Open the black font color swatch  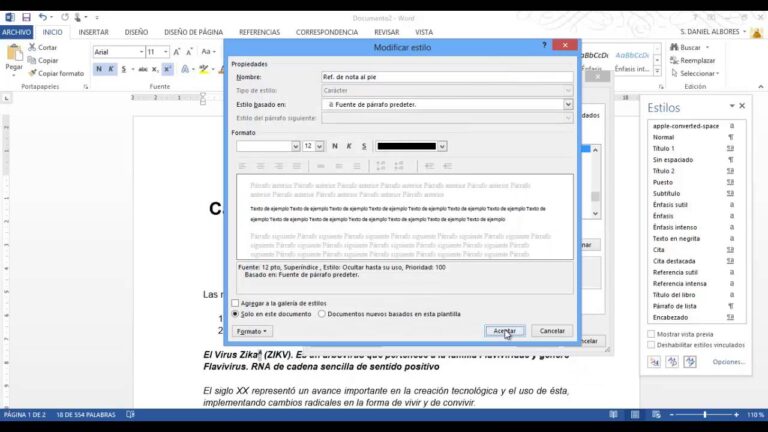click(407, 146)
